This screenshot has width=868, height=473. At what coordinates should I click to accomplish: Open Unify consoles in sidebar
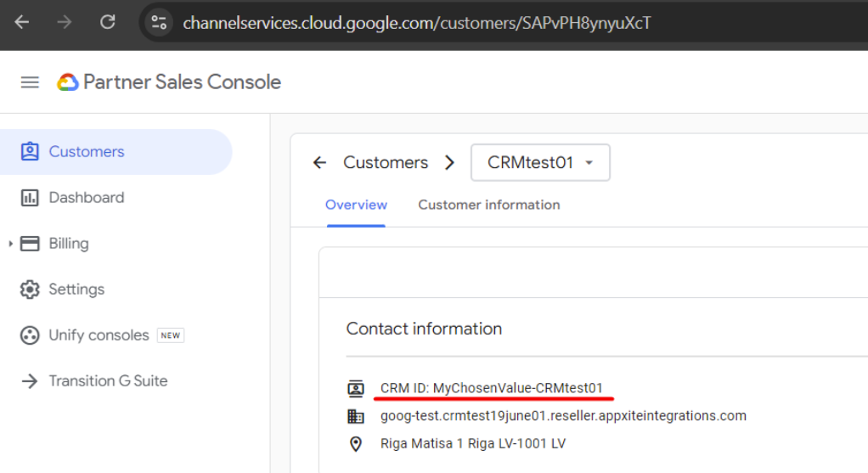coord(99,335)
